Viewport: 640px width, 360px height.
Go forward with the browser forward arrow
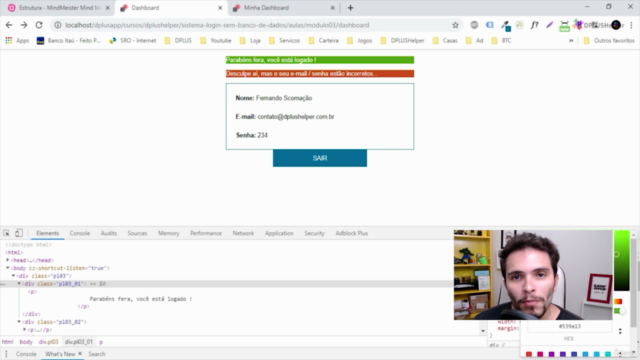24,25
